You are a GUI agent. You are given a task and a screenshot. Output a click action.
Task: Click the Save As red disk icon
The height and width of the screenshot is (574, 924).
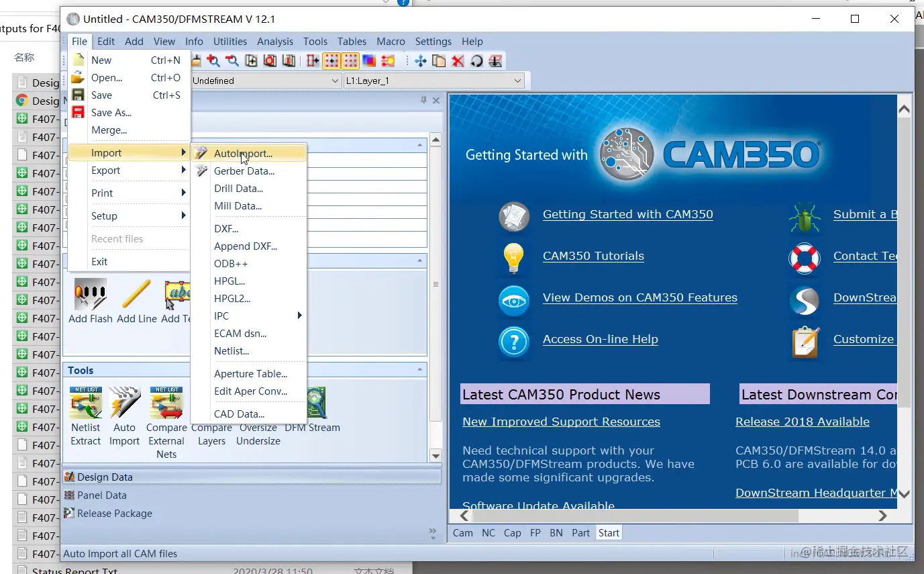tap(79, 112)
